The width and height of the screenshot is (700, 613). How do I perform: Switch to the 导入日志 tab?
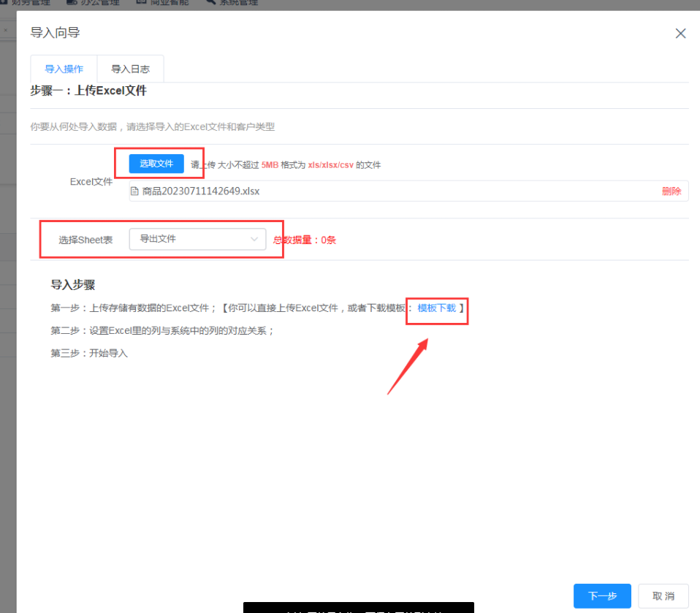(x=130, y=69)
